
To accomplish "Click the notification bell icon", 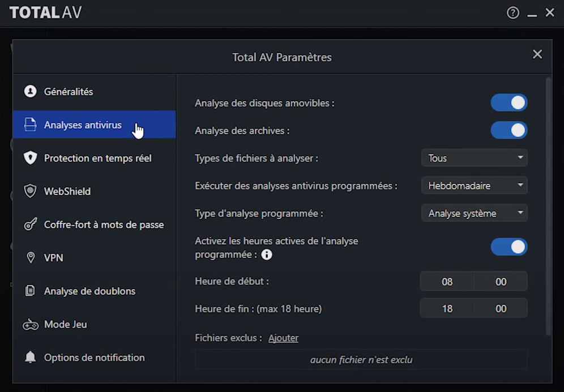I will coord(30,357).
